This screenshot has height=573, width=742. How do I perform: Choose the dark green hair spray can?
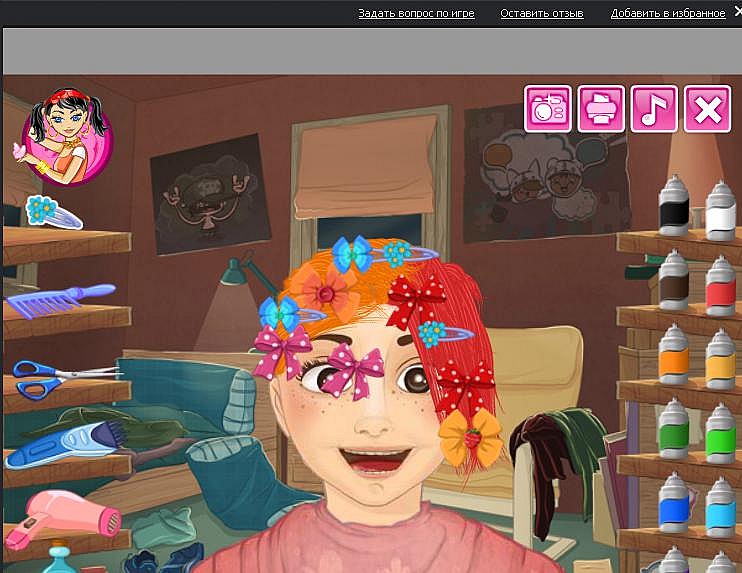point(673,428)
